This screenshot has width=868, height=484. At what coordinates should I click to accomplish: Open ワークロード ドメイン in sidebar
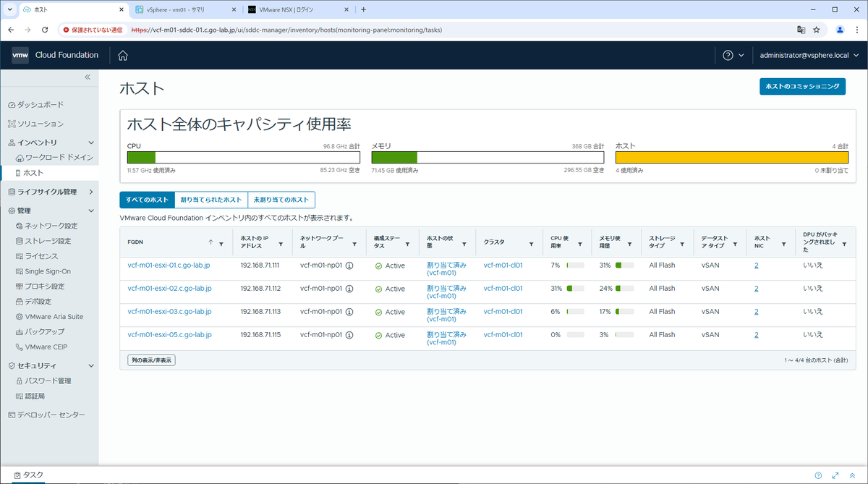(x=54, y=157)
